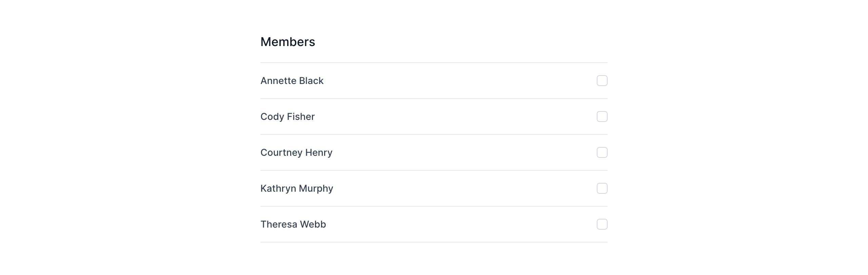Check the Cody Fisher checkbox
The width and height of the screenshot is (868, 275).
pyautogui.click(x=602, y=117)
